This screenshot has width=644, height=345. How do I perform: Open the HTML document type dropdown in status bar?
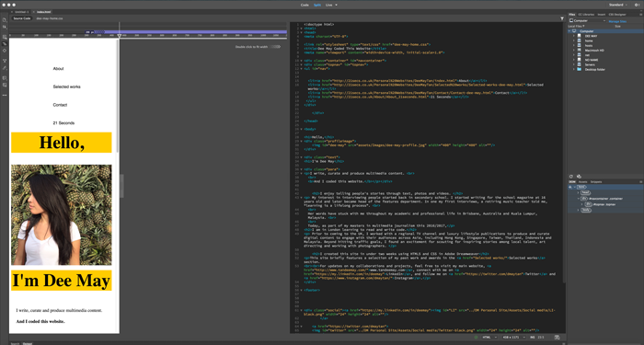(x=489, y=338)
